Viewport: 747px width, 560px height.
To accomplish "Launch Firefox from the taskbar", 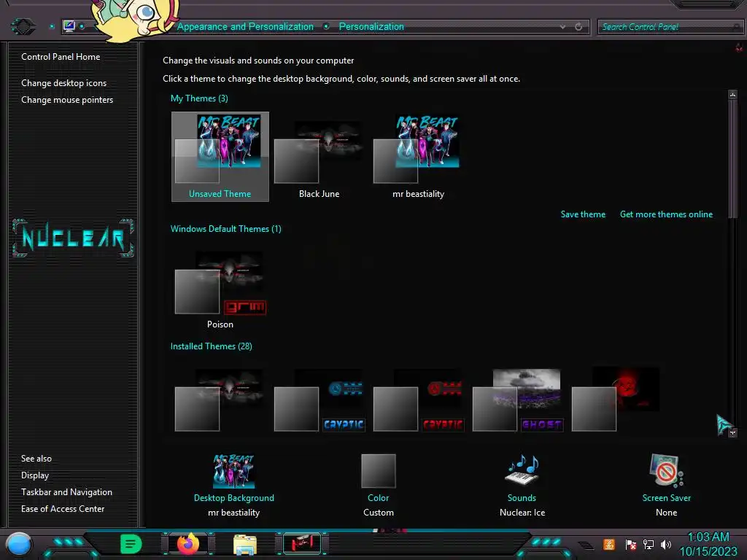I will tap(188, 543).
